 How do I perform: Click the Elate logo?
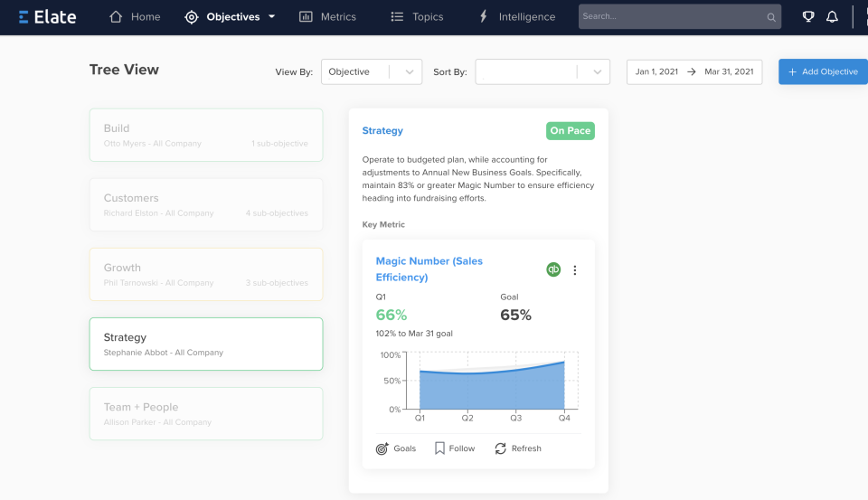tap(47, 17)
